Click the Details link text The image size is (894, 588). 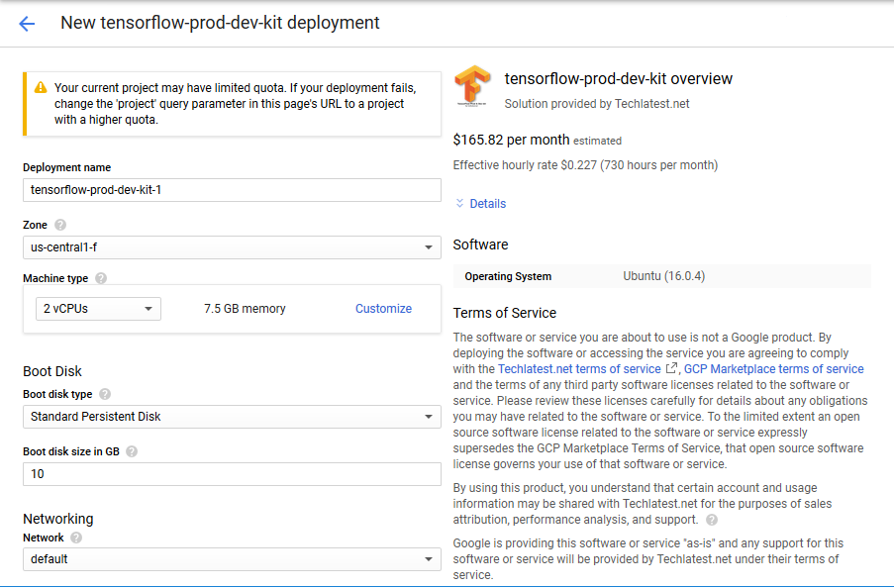coord(487,204)
